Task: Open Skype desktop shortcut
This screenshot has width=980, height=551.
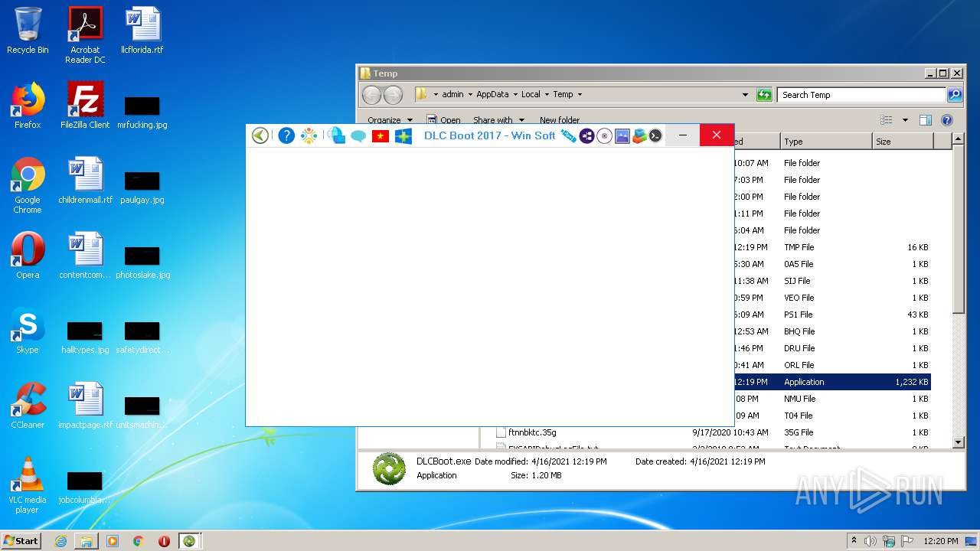Action: [x=28, y=331]
